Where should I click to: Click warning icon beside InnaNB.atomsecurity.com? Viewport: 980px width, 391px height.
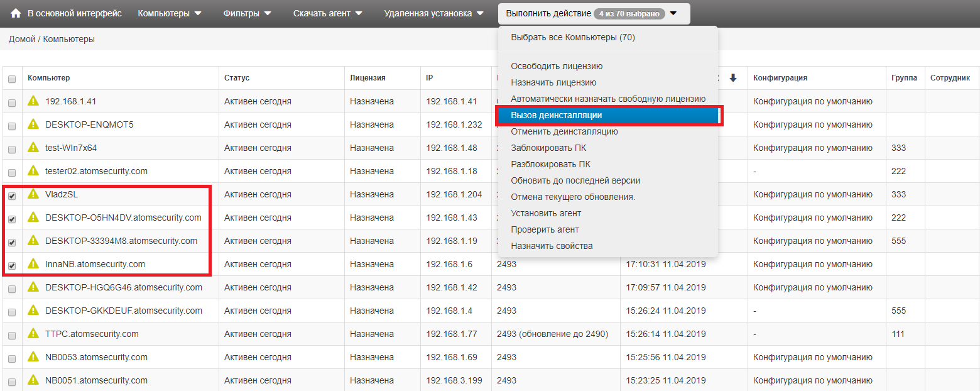[33, 264]
